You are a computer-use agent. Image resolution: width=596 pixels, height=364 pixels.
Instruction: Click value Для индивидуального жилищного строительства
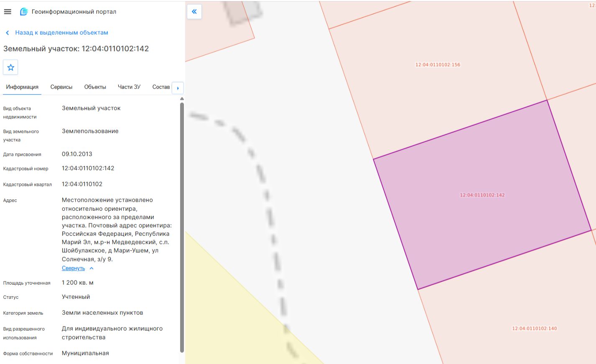[x=112, y=333]
